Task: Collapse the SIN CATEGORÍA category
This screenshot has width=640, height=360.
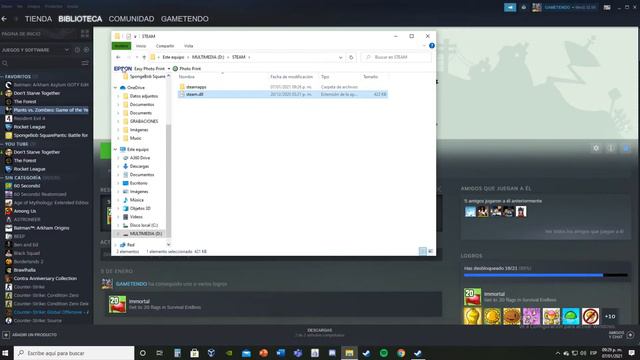Action: (x=2, y=178)
